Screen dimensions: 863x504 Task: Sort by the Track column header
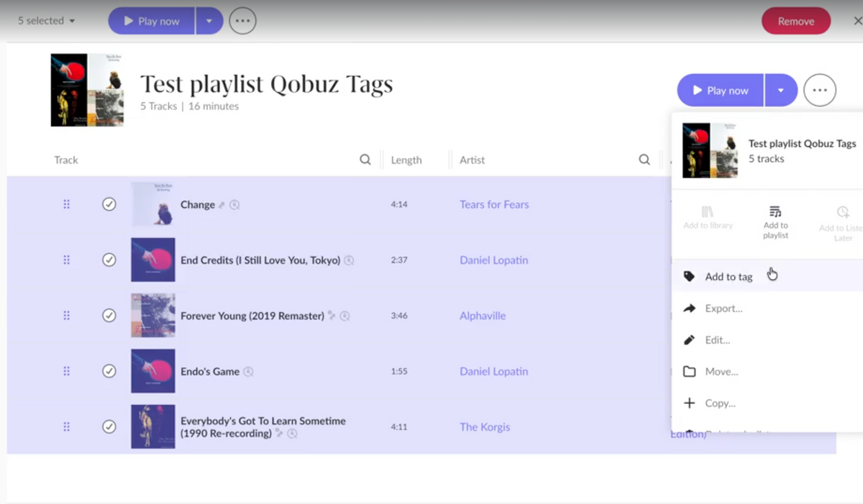click(x=66, y=160)
